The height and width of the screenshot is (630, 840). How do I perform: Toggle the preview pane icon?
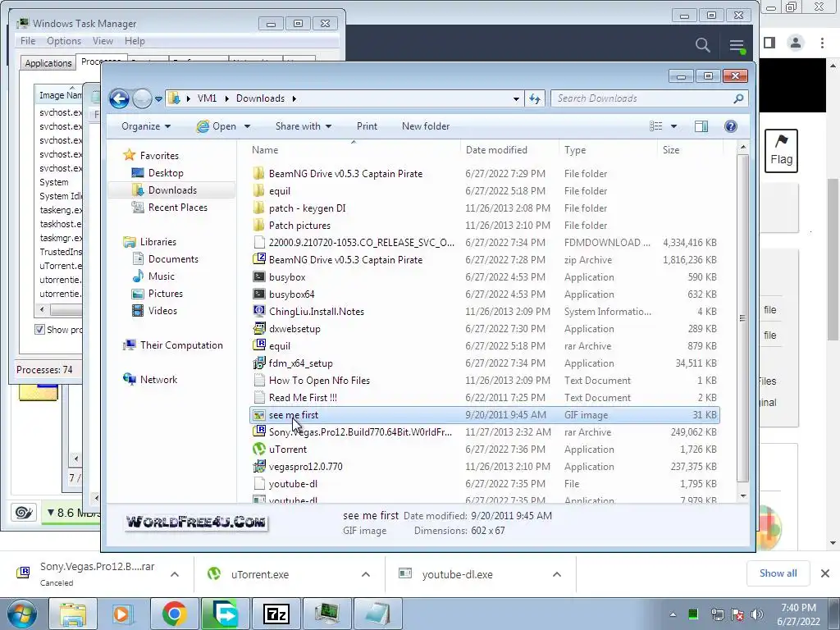pyautogui.click(x=701, y=126)
